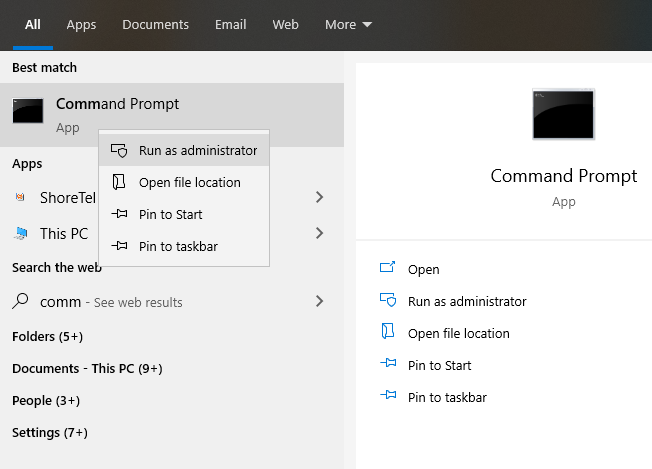This screenshot has height=469, width=652.
Task: Expand This PC result chevron
Action: tap(319, 233)
